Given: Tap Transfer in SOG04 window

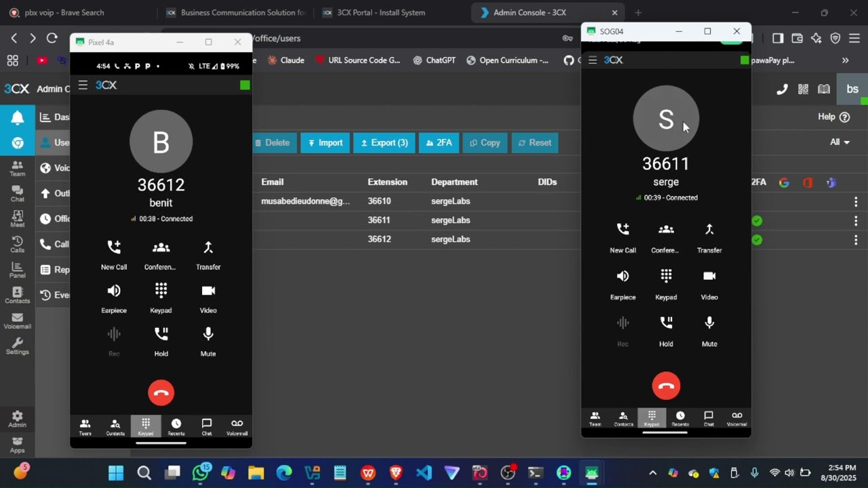Looking at the screenshot, I should (709, 238).
